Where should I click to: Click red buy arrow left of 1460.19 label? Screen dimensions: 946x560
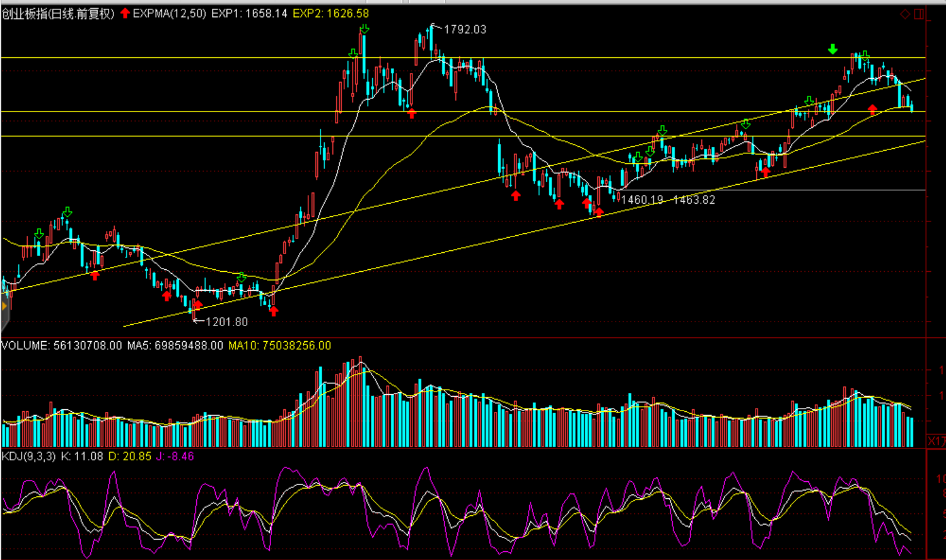pyautogui.click(x=599, y=211)
